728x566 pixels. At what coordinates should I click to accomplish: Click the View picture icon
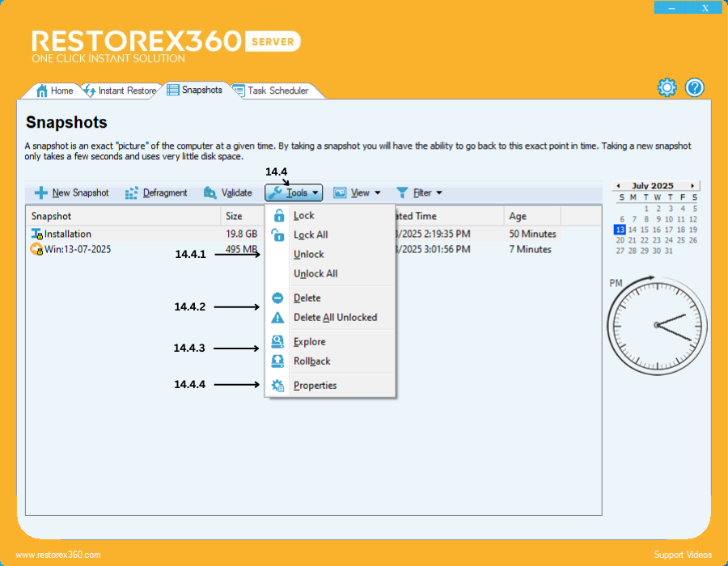[x=340, y=192]
